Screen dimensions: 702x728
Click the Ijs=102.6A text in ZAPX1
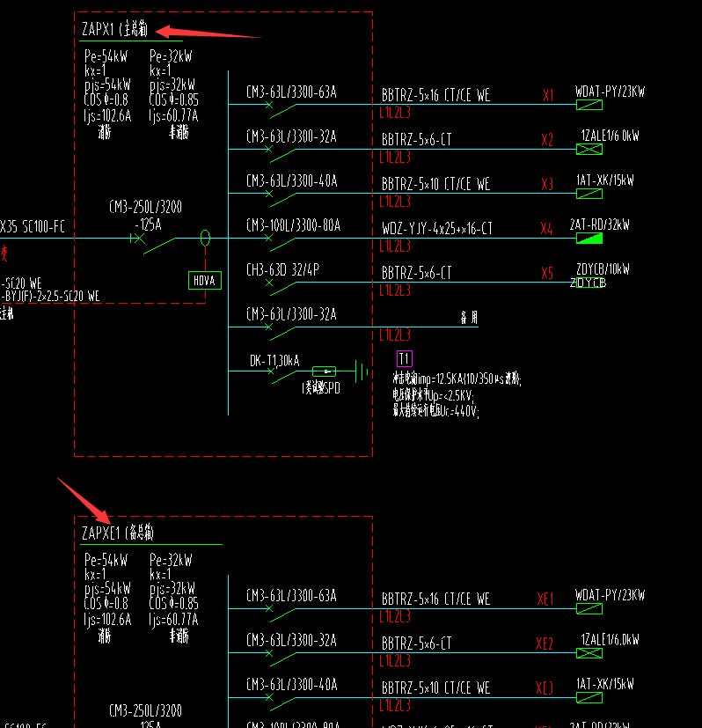coord(107,115)
